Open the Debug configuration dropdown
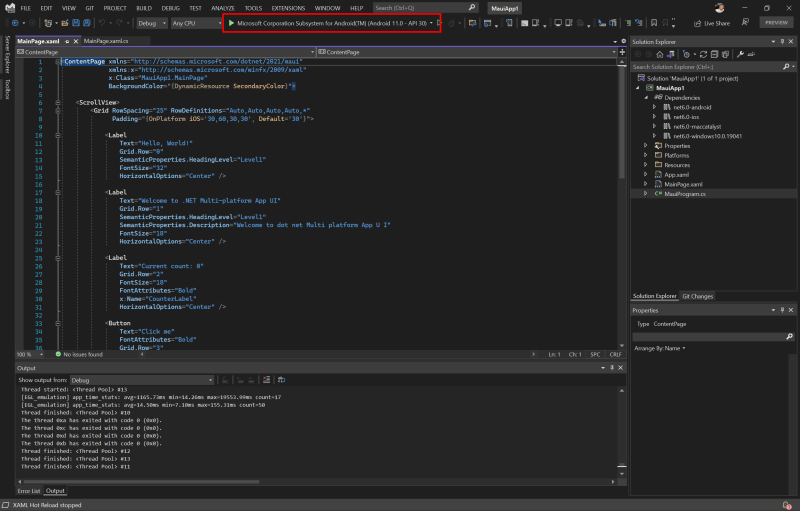Image resolution: width=800 pixels, height=511 pixels. point(152,23)
